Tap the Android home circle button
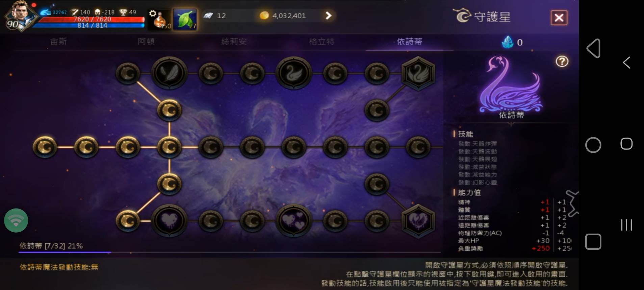 (593, 145)
